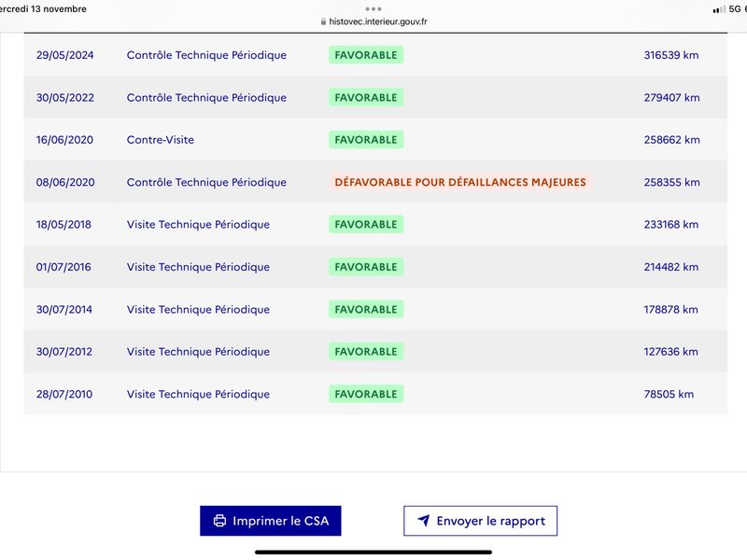Tap the home indicator bar at the bottom
Image resolution: width=747 pixels, height=560 pixels.
373,553
